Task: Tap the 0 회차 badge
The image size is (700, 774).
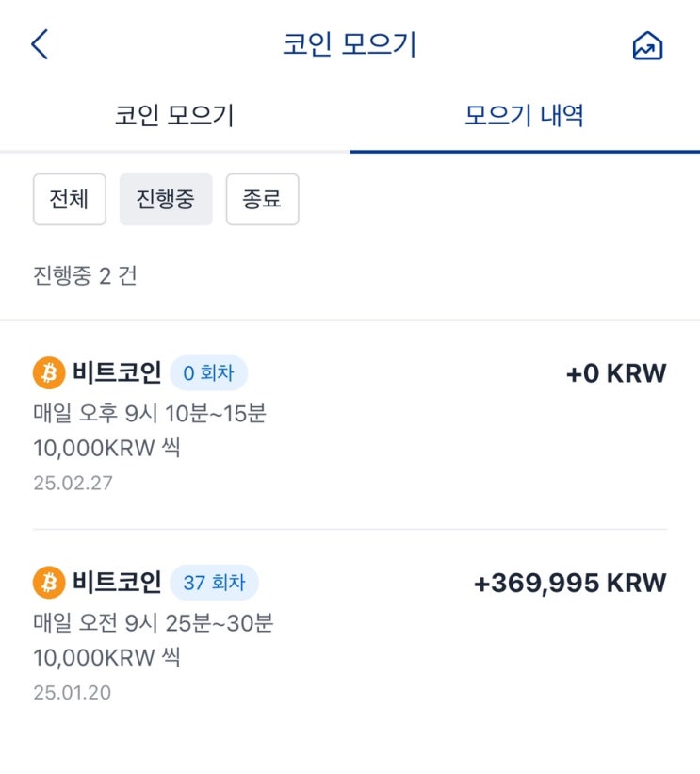Action: coord(208,373)
